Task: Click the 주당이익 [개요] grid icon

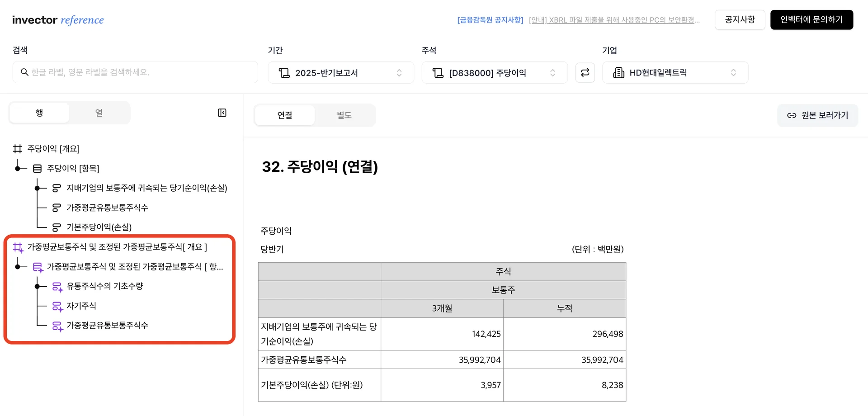Action: click(18, 149)
